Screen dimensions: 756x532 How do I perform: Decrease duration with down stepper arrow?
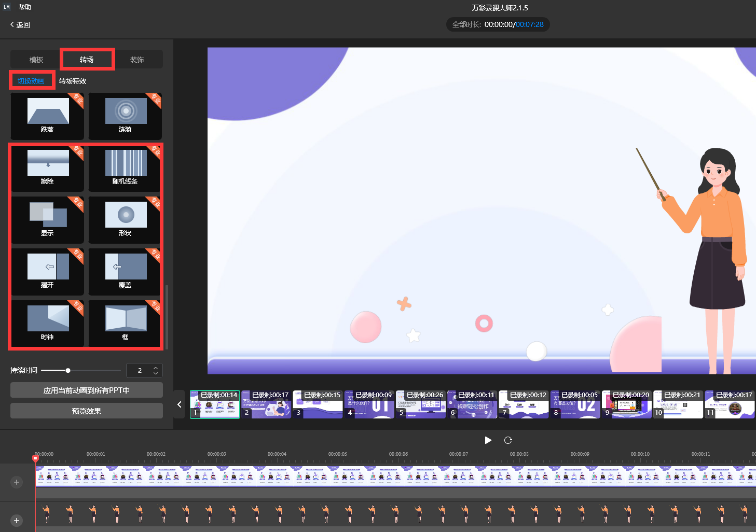(156, 373)
